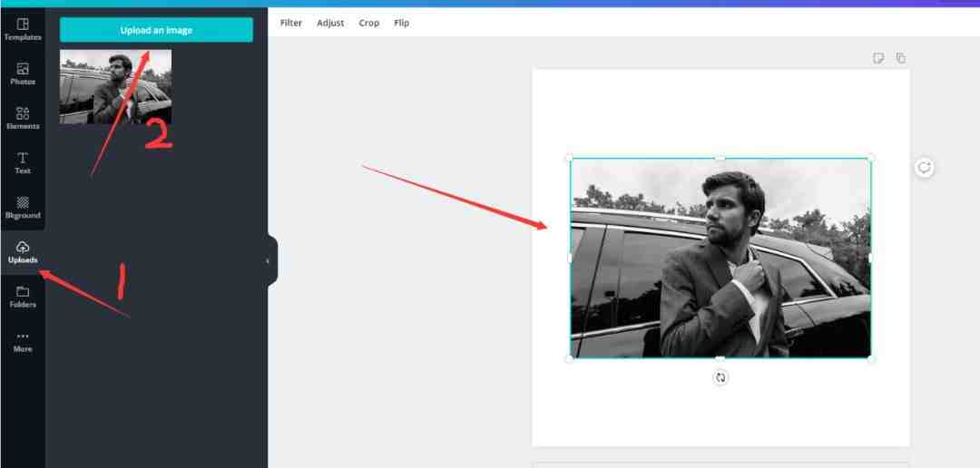
Task: Open the Filter menu
Action: pyautogui.click(x=291, y=23)
